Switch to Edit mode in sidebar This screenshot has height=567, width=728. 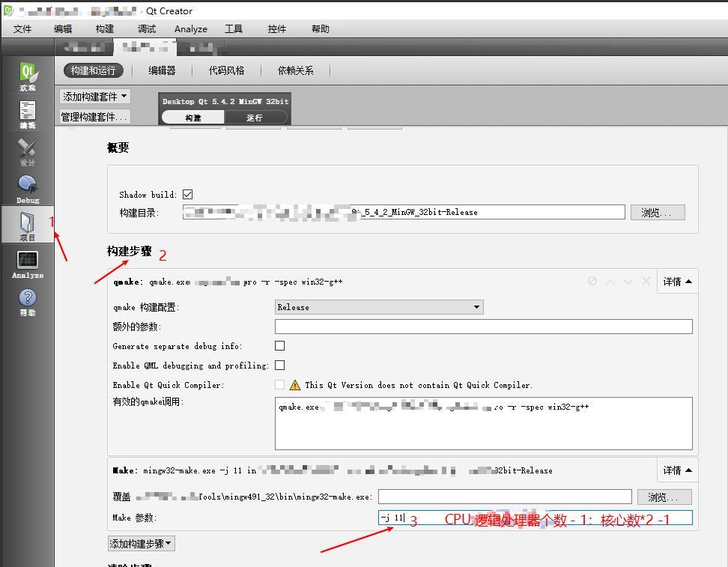tap(28, 115)
